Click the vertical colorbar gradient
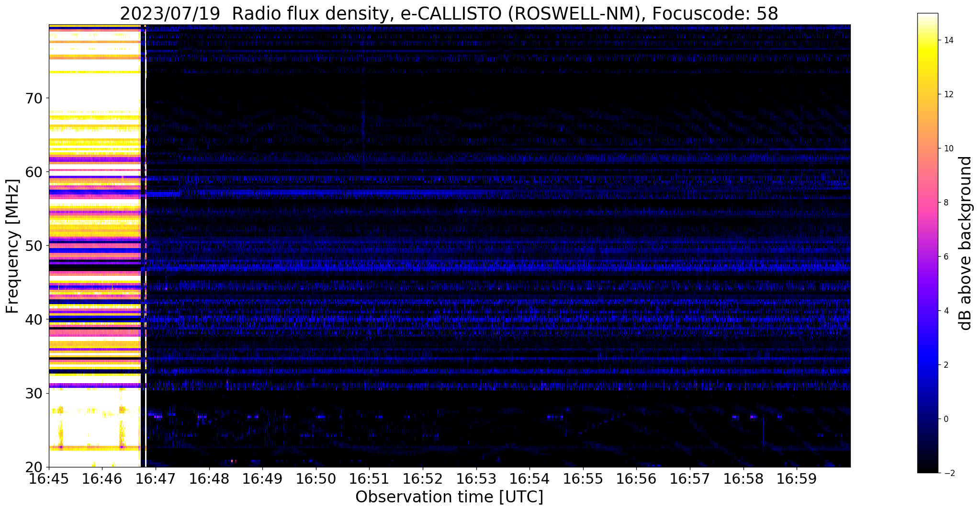Screen dimensions: 980x511 click(x=927, y=243)
